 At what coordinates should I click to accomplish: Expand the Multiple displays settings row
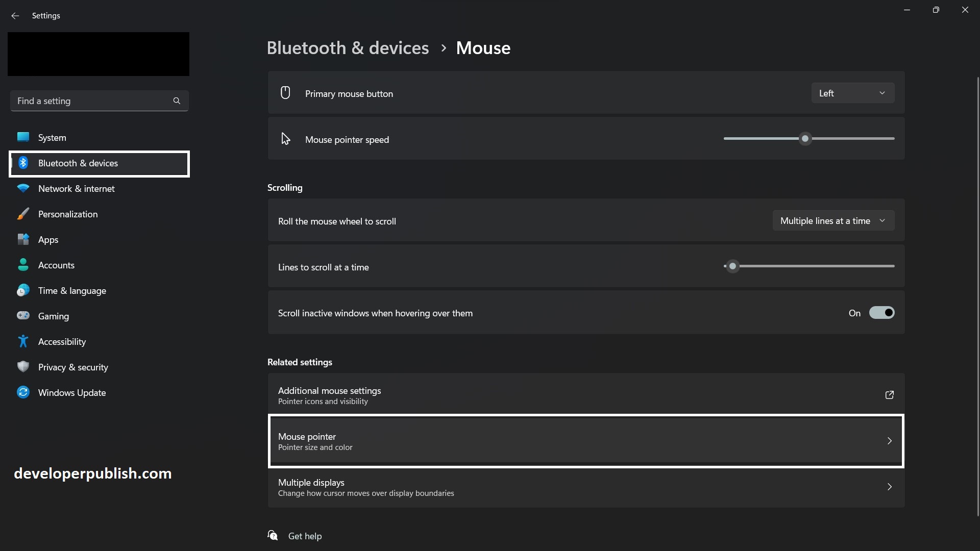[x=584, y=487]
